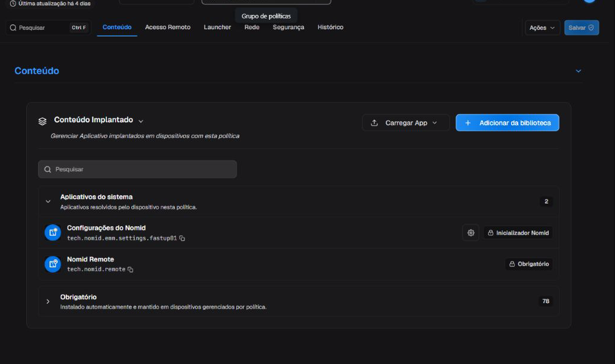Open the Carregar App dropdown

pyautogui.click(x=405, y=123)
